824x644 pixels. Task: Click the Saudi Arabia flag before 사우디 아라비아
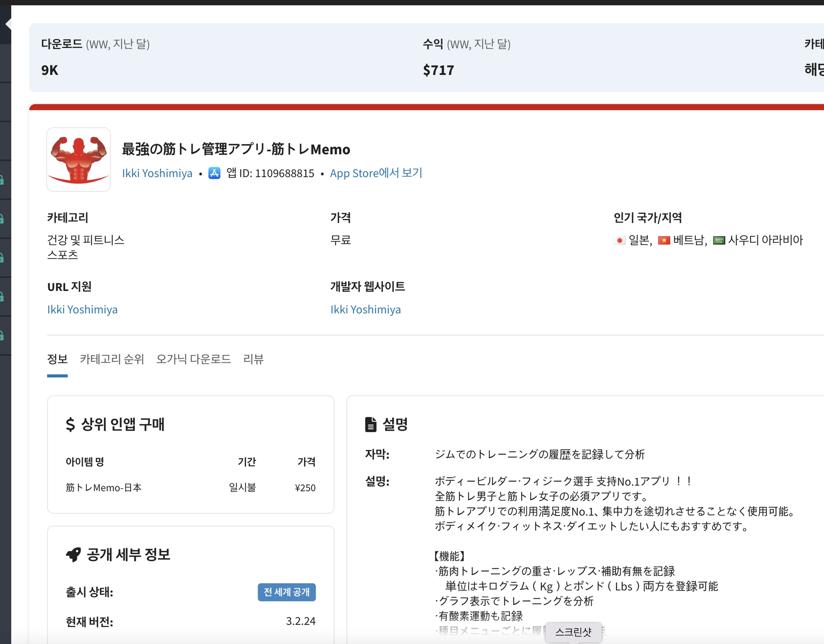[719, 241]
